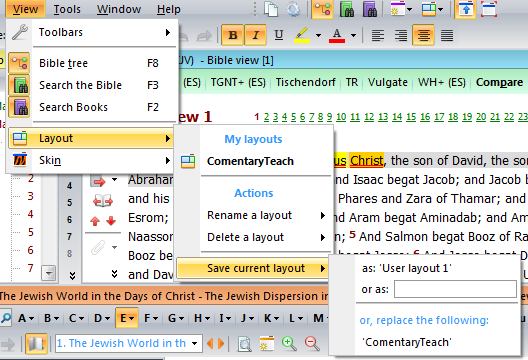Click the paperclip attachment icon

pos(98,248)
